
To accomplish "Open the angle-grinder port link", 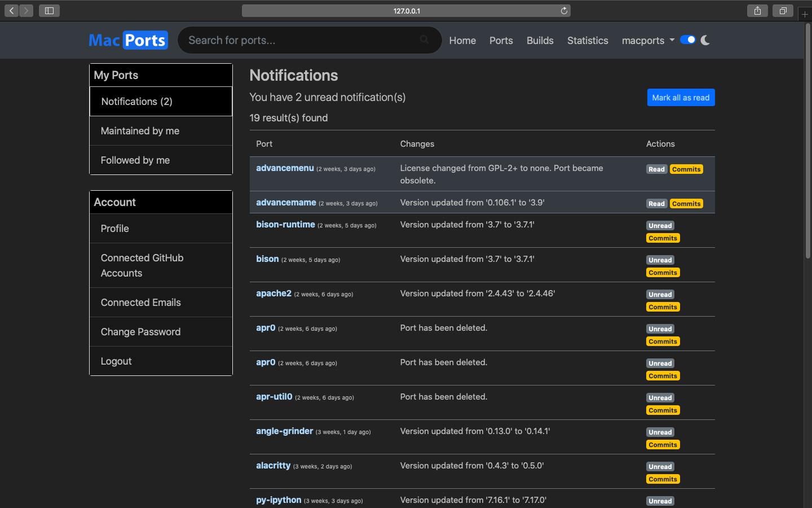I will (x=284, y=431).
